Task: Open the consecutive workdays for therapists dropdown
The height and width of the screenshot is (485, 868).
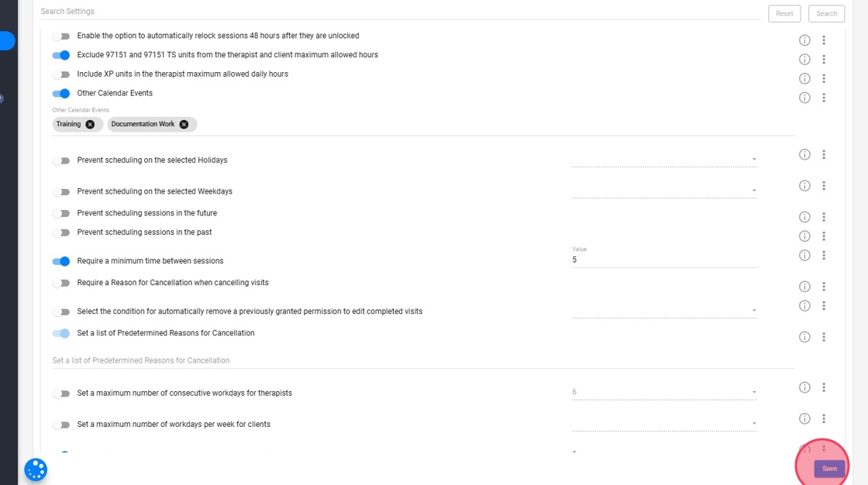Action: tap(664, 392)
